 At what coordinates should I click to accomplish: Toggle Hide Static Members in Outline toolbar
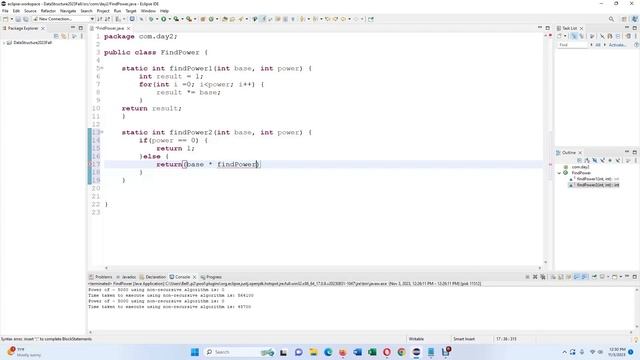pos(602,160)
